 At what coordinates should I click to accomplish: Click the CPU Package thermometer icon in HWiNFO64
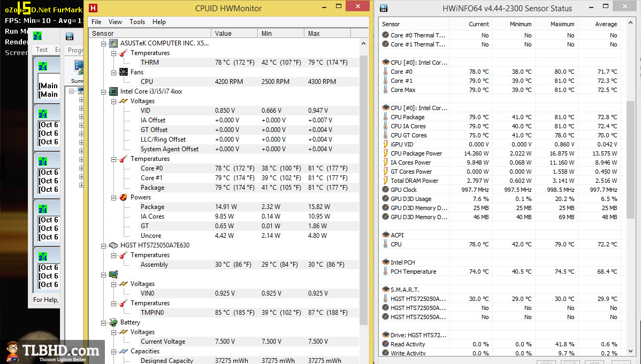tap(385, 117)
